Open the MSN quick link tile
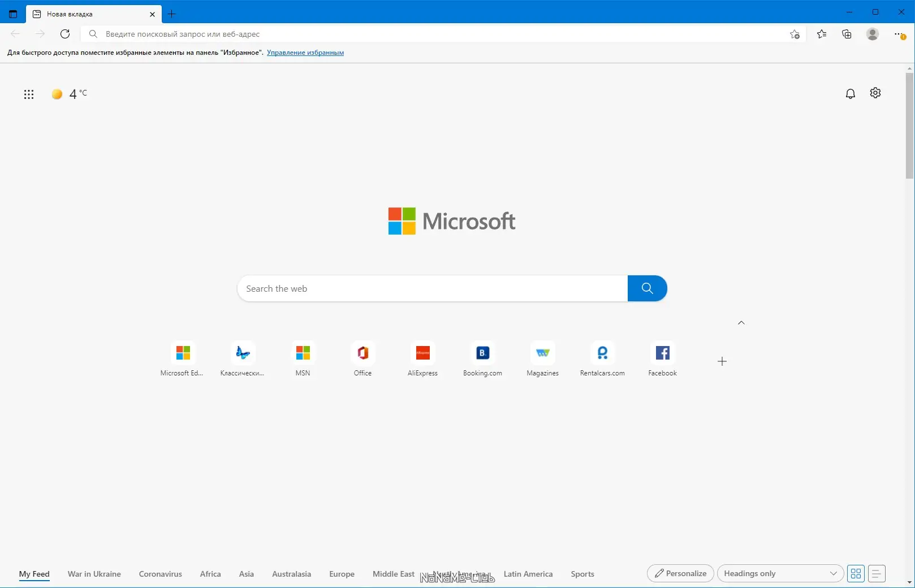Screen dimensions: 915x588 pyautogui.click(x=303, y=359)
